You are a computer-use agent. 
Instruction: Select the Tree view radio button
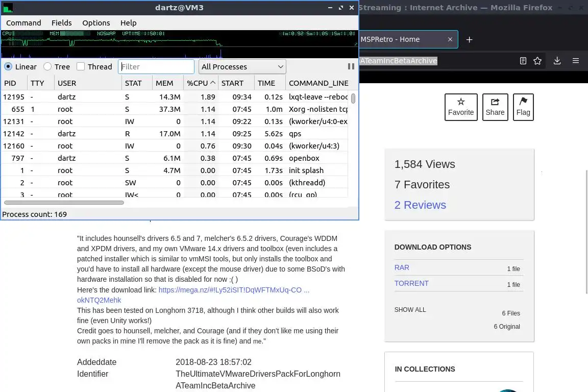pyautogui.click(x=47, y=67)
